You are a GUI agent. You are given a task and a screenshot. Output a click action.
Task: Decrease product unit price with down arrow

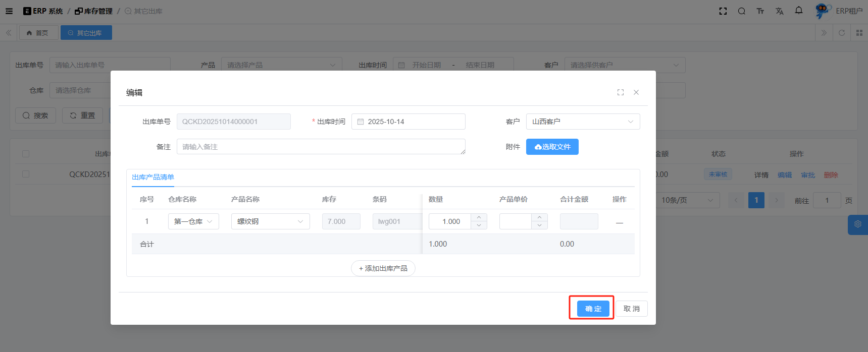pyautogui.click(x=539, y=225)
